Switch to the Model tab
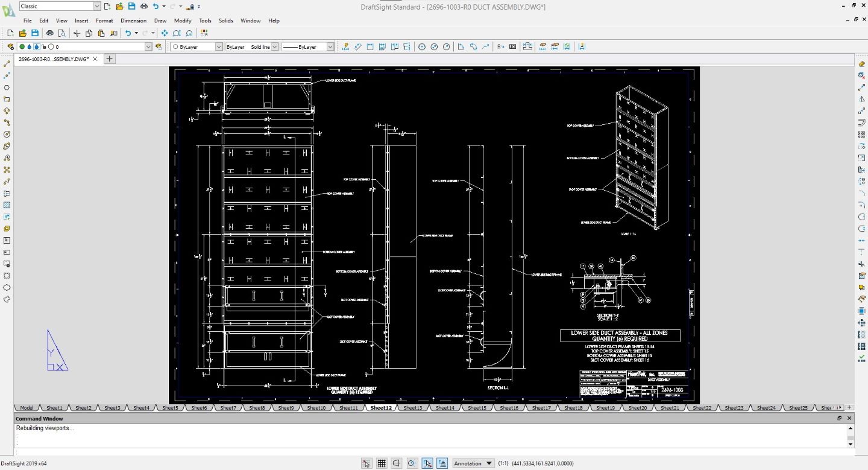Viewport: 868px width, 470px height. pos(27,408)
